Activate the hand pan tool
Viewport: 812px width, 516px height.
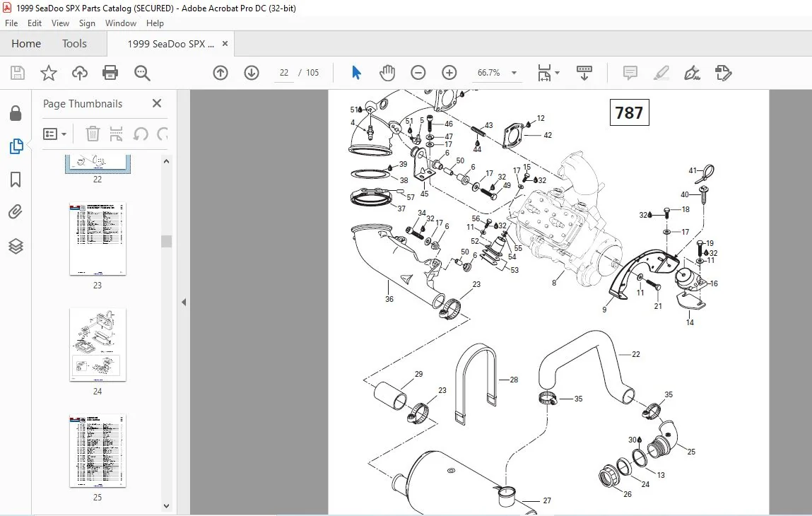coord(387,73)
